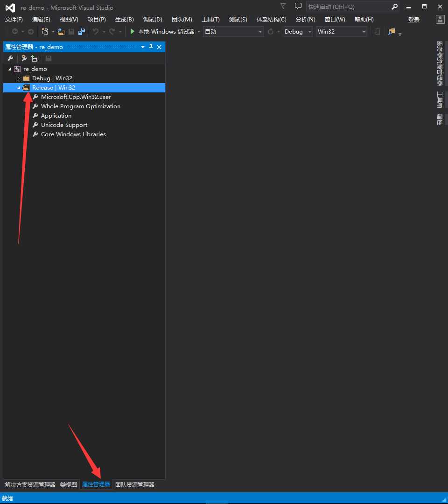Open the 体系结构(C) menu
Image resolution: width=448 pixels, height=504 pixels.
(x=271, y=20)
